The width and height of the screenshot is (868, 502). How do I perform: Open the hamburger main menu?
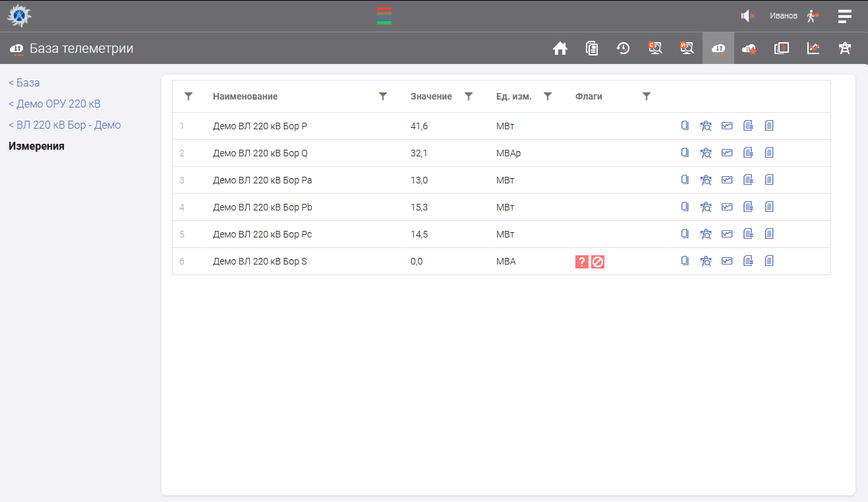point(844,16)
